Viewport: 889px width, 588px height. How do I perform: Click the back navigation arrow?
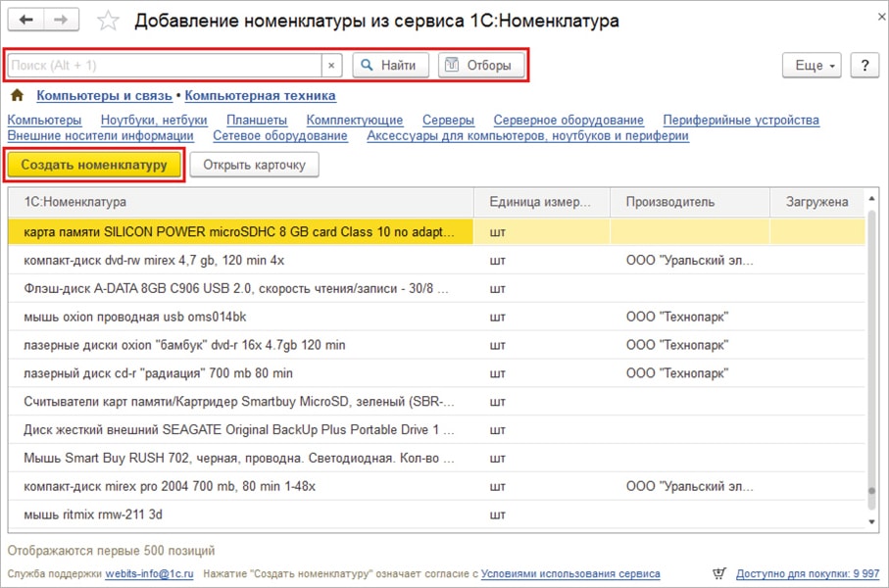pyautogui.click(x=26, y=21)
